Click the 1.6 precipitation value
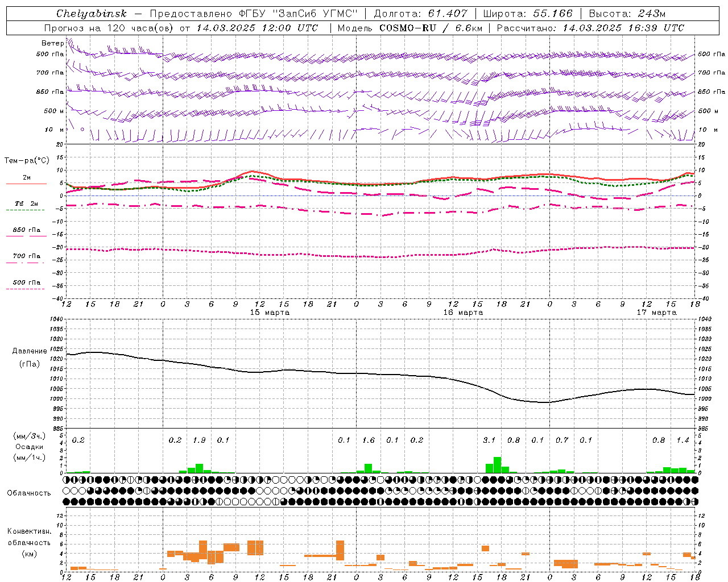The image size is (728, 582). (x=369, y=440)
